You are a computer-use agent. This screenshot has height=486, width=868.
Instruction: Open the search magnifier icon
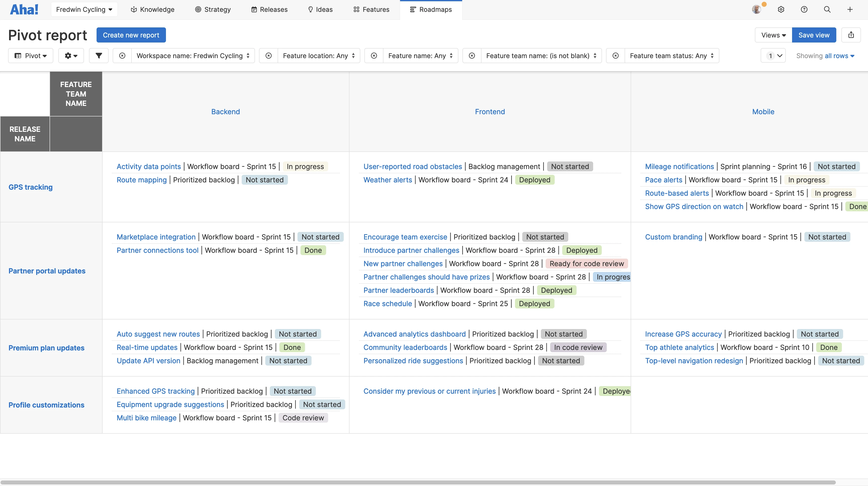point(827,10)
